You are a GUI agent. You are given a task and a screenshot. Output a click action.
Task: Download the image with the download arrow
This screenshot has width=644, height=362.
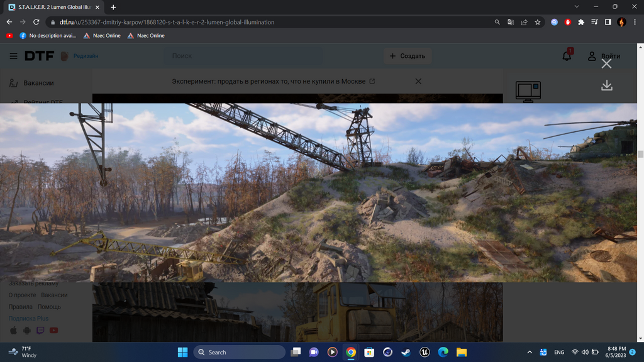click(x=607, y=85)
